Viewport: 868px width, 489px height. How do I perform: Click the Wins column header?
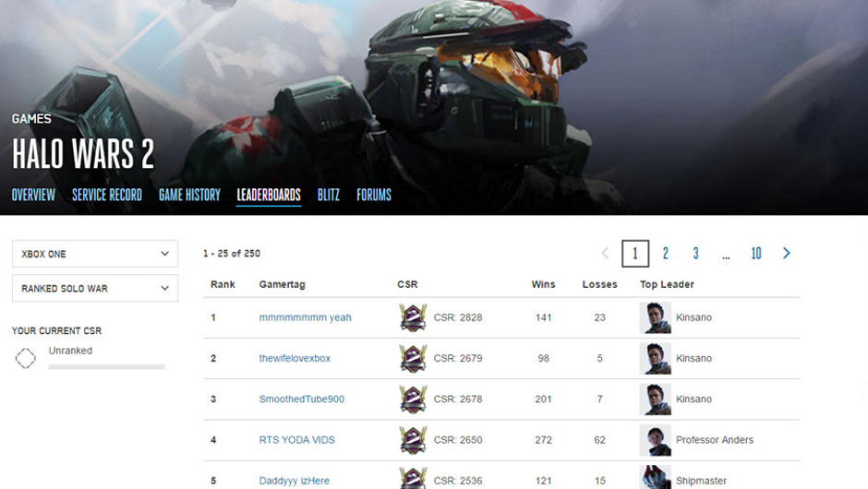point(543,284)
